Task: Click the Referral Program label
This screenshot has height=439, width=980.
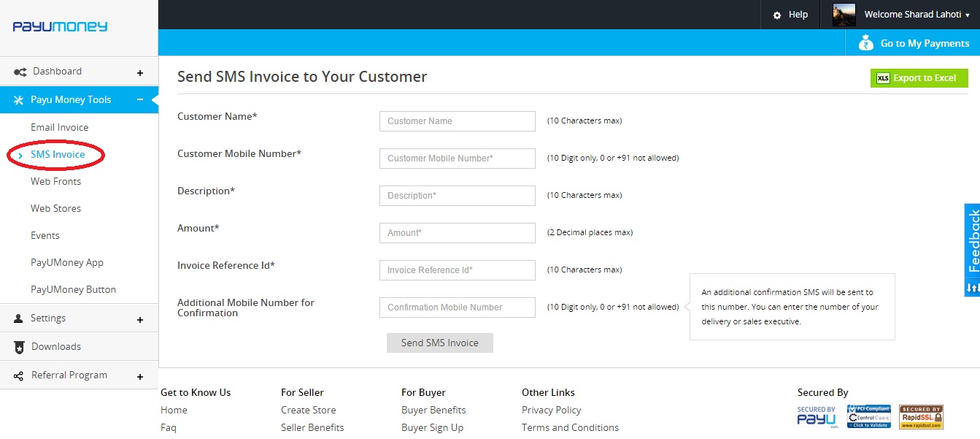Action: pos(69,375)
